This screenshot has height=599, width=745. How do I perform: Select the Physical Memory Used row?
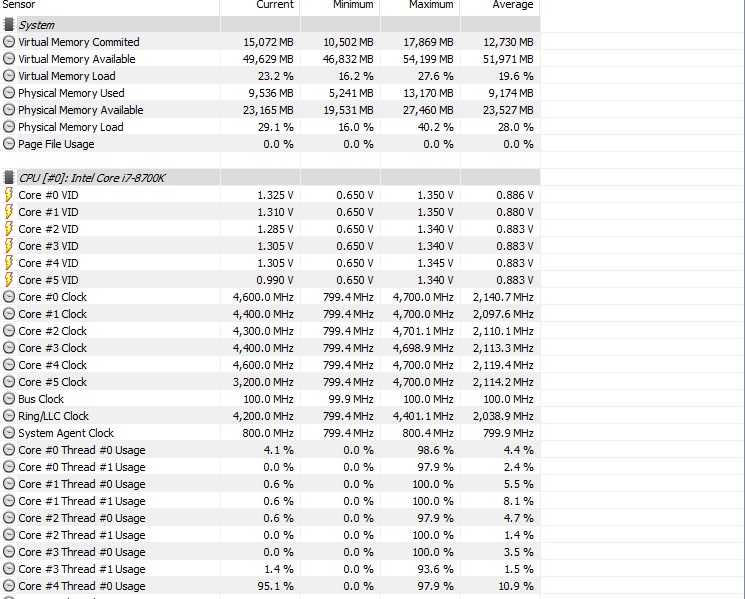coord(270,93)
